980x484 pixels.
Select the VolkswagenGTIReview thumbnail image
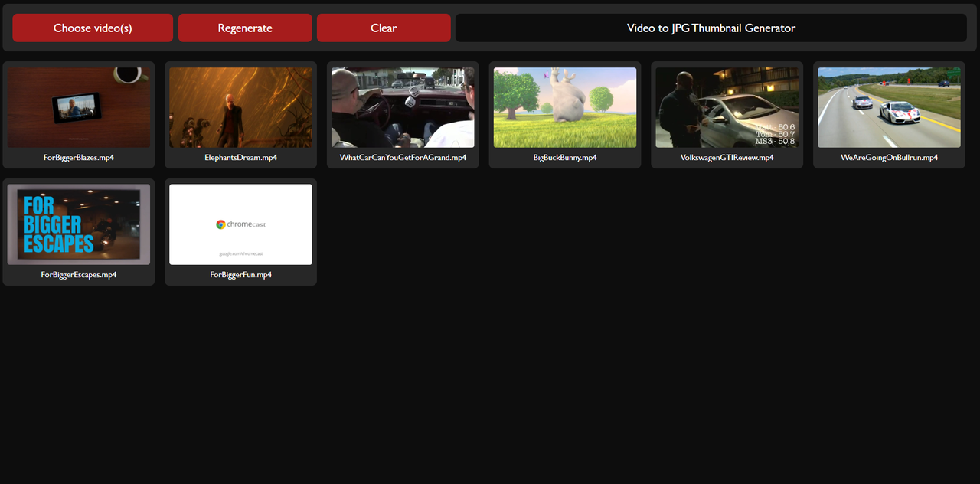pyautogui.click(x=727, y=107)
